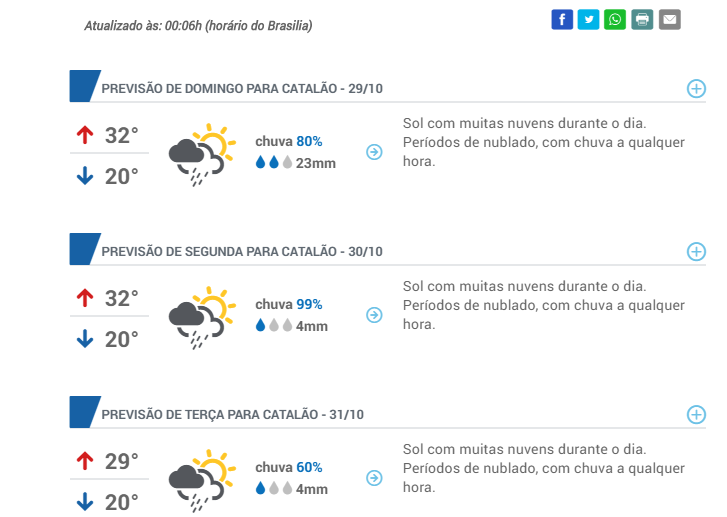The width and height of the screenshot is (727, 517).
Task: Expand Sunday 29/10 forecast details
Action: 696,88
